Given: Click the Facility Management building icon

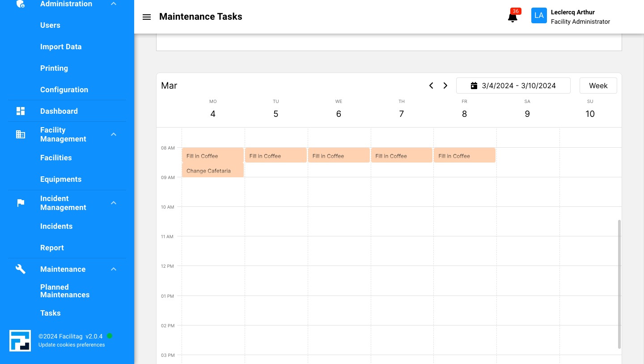Looking at the screenshot, I should click(x=21, y=134).
